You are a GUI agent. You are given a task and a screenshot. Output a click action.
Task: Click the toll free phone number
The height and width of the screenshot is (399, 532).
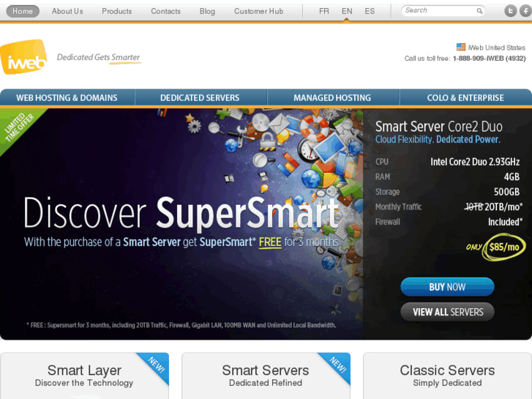pos(490,59)
